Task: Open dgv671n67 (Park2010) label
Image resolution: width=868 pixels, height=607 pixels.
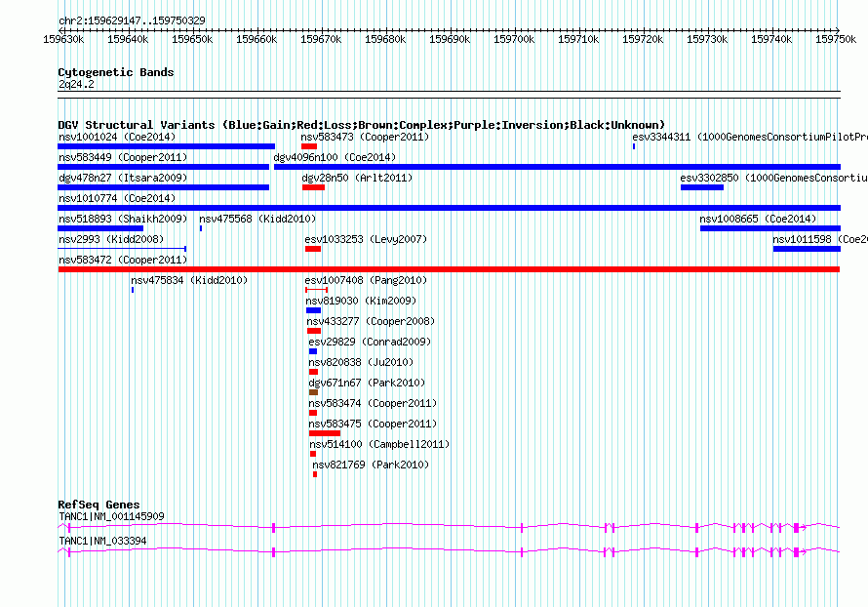Action: 367,383
